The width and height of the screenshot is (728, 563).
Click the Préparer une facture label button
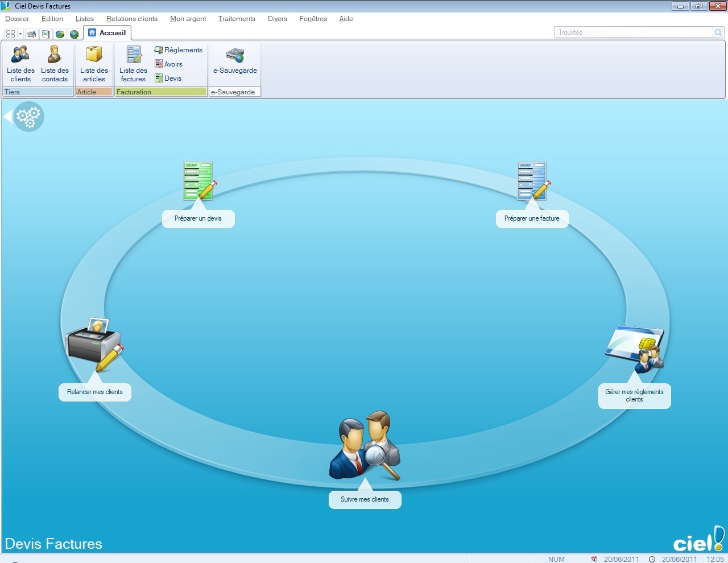(532, 218)
